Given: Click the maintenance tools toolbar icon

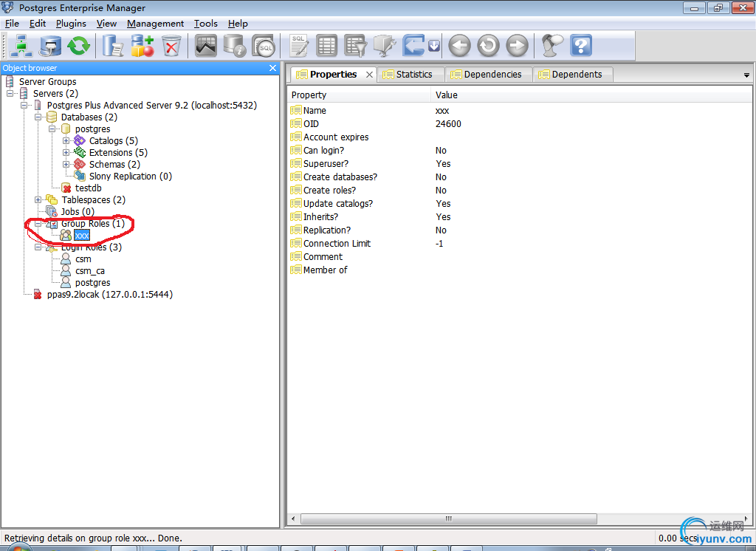Looking at the screenshot, I should pyautogui.click(x=385, y=46).
